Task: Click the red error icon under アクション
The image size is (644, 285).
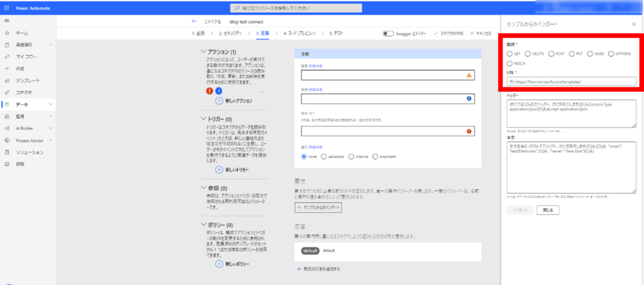Action: click(210, 91)
